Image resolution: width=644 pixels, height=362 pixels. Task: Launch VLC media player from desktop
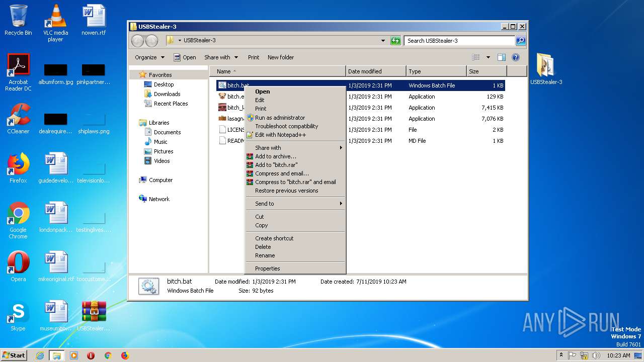pos(55,23)
